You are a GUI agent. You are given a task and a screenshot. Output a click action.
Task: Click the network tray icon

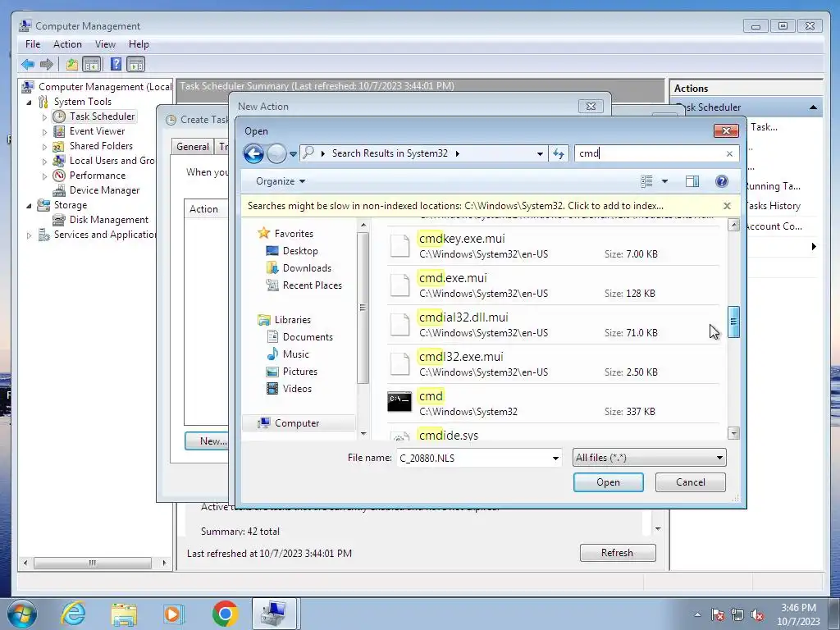point(737,614)
